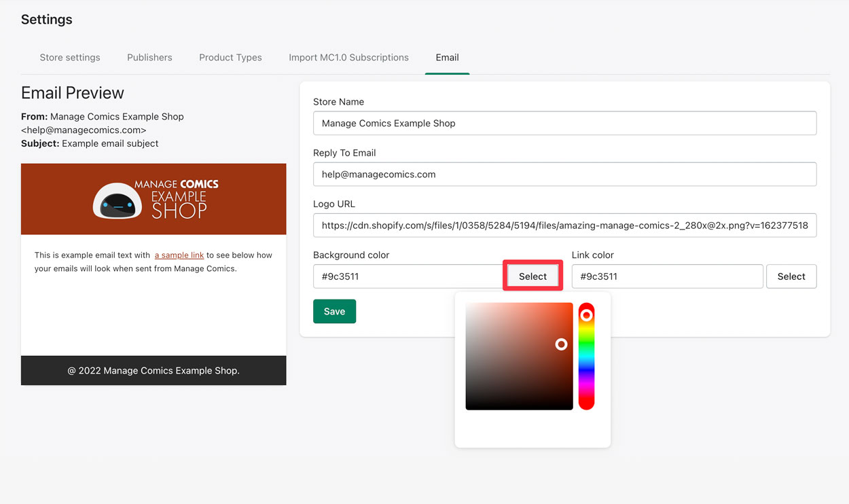849x504 pixels.
Task: Switch to the Publishers tab
Action: point(149,58)
